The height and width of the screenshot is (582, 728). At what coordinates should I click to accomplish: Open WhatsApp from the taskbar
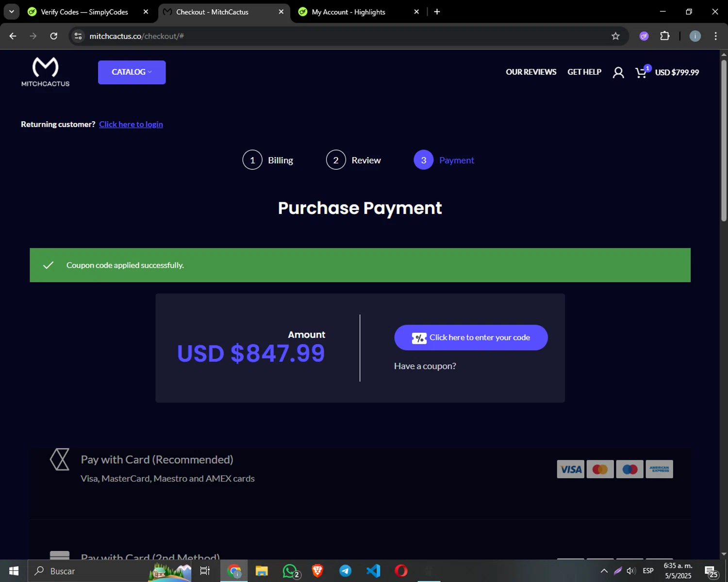(x=290, y=571)
